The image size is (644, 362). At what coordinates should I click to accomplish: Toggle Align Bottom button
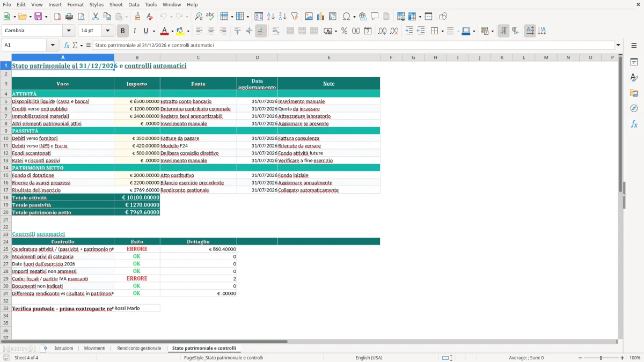pyautogui.click(x=261, y=31)
